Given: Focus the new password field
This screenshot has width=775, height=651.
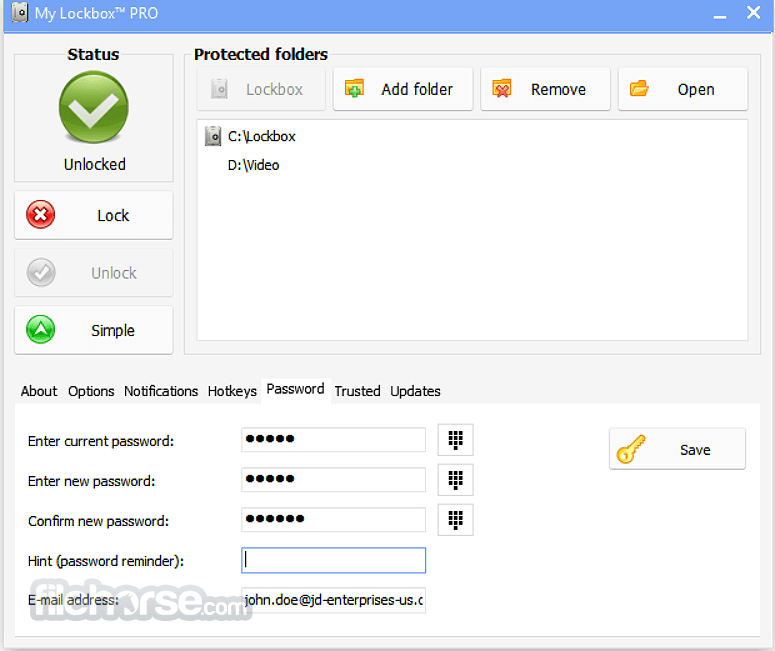Looking at the screenshot, I should (334, 480).
